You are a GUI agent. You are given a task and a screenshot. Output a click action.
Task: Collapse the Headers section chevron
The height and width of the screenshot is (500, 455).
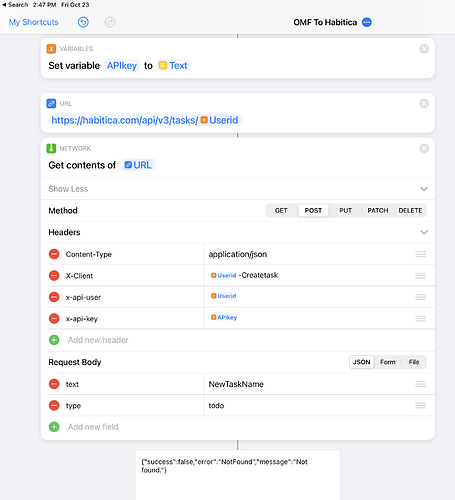424,232
